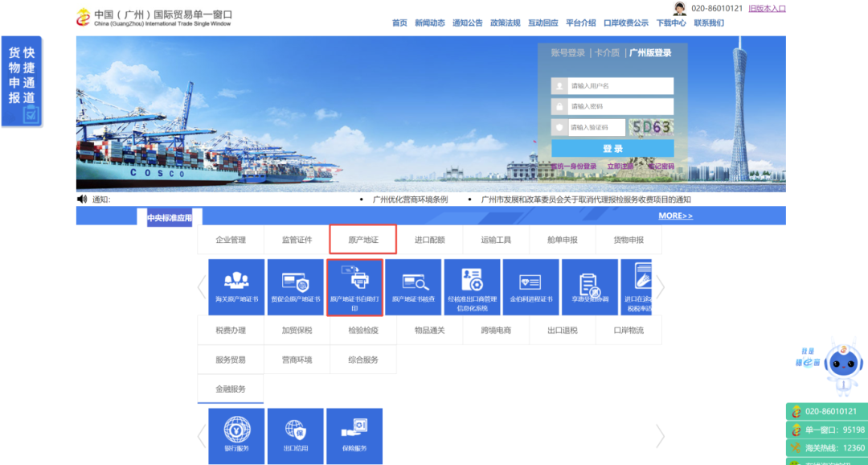
Task: Open 原产地证书核查 tile
Action: [414, 287]
